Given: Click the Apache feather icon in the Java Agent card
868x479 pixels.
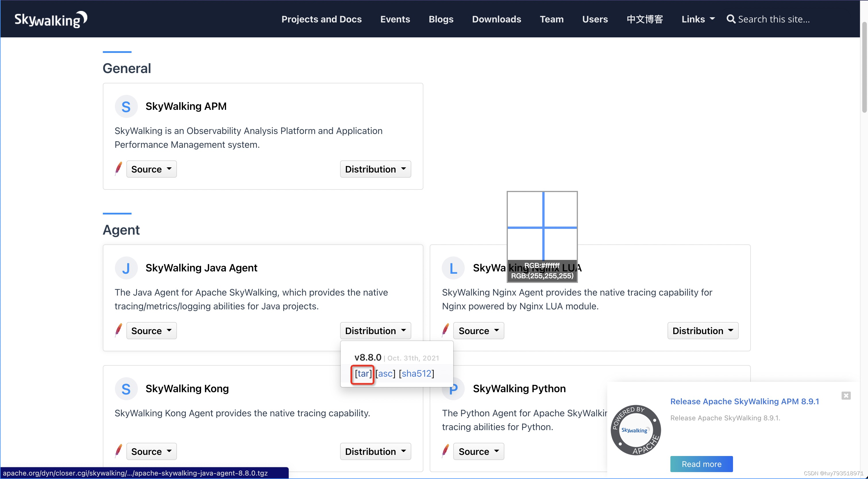Looking at the screenshot, I should click(118, 330).
